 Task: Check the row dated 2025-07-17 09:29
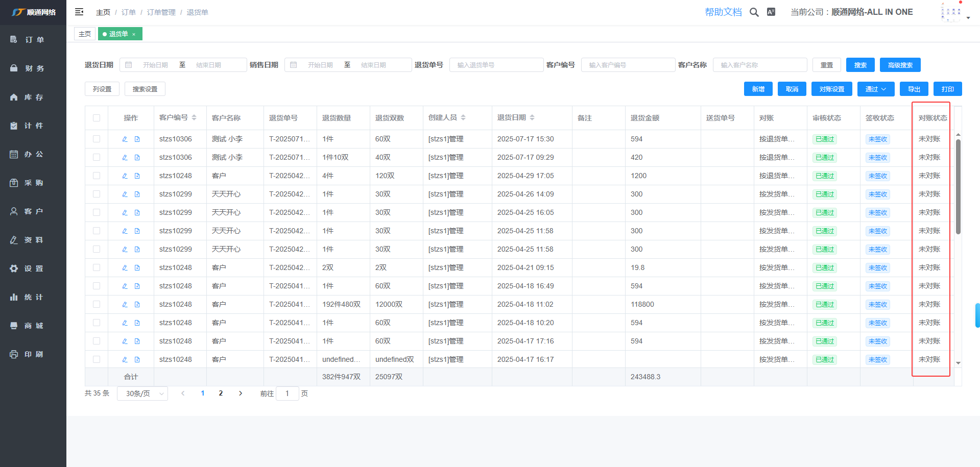[x=97, y=157]
